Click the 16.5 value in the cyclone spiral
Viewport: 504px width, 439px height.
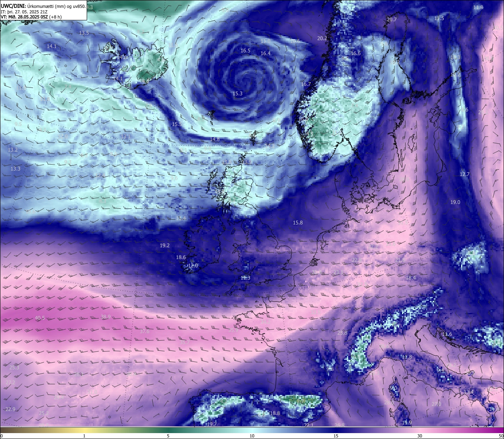coord(245,51)
